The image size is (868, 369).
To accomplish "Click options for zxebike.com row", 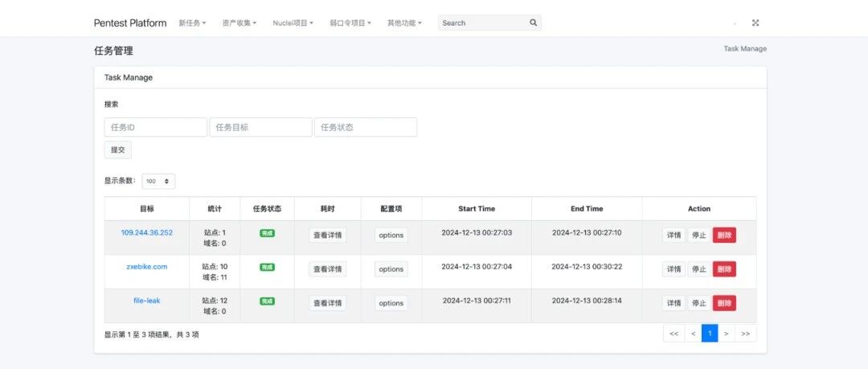I will coord(391,269).
